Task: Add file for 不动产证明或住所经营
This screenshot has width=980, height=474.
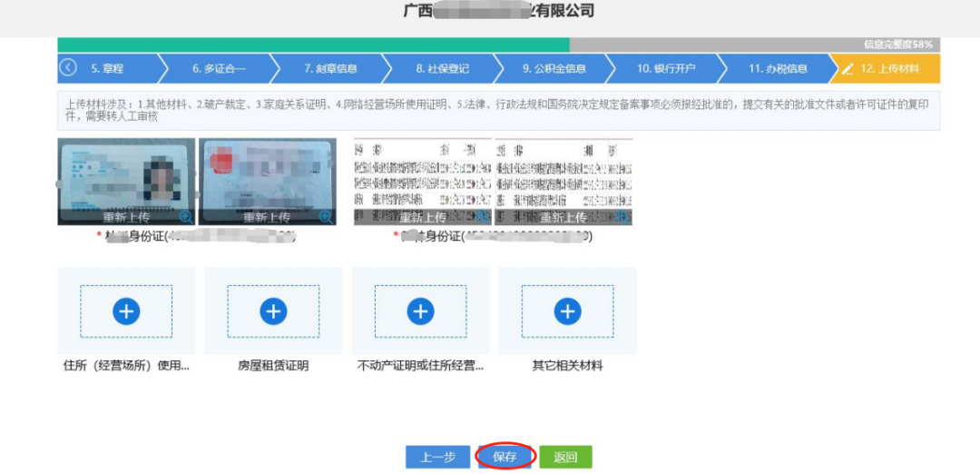Action: point(421,311)
